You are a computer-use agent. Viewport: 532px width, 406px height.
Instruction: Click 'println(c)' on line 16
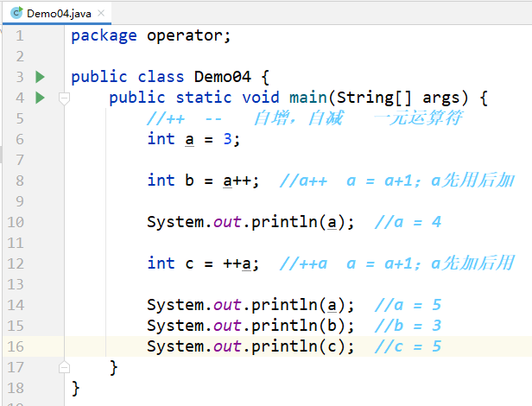(298, 346)
